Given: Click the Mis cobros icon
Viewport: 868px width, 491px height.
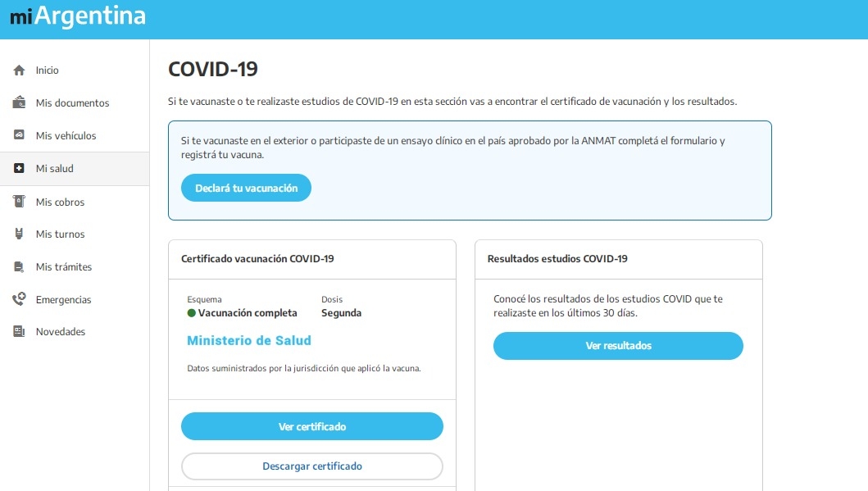Looking at the screenshot, I should (x=19, y=202).
